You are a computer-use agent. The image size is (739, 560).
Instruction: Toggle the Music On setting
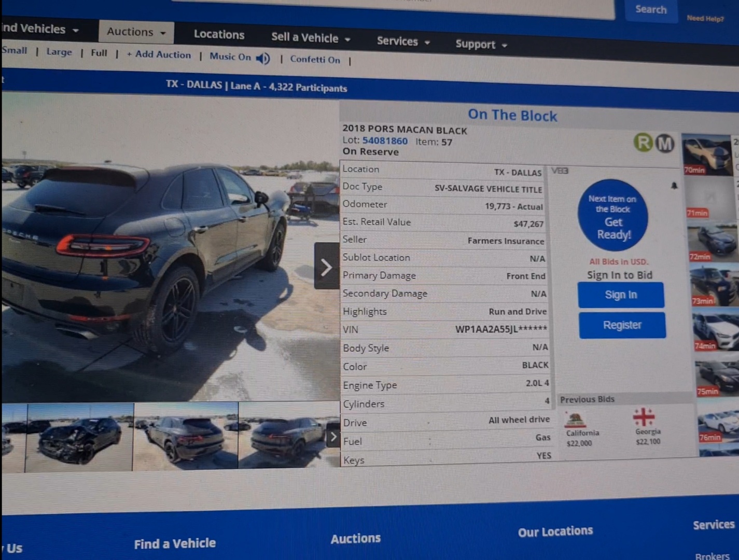[230, 57]
